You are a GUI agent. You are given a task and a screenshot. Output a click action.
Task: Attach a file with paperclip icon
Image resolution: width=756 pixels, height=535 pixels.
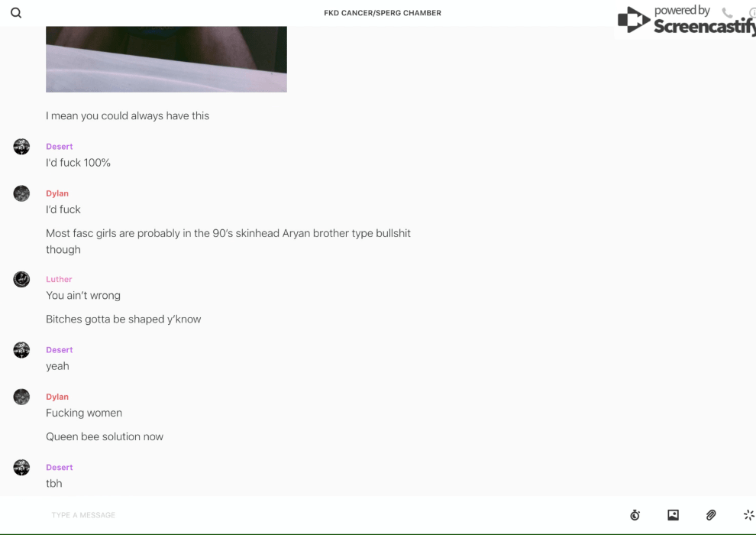[711, 514]
